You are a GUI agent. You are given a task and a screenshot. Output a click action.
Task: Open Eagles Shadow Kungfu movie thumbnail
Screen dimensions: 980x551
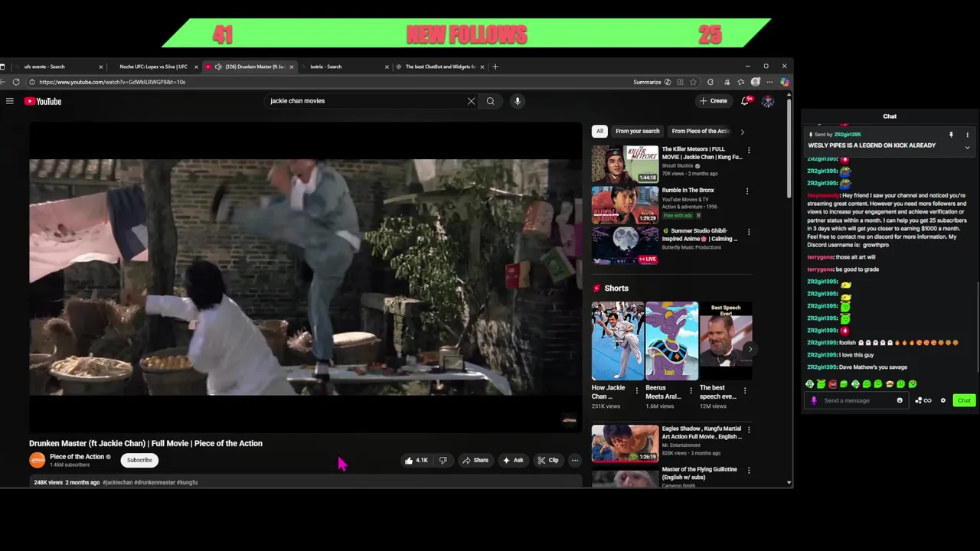[x=625, y=443]
